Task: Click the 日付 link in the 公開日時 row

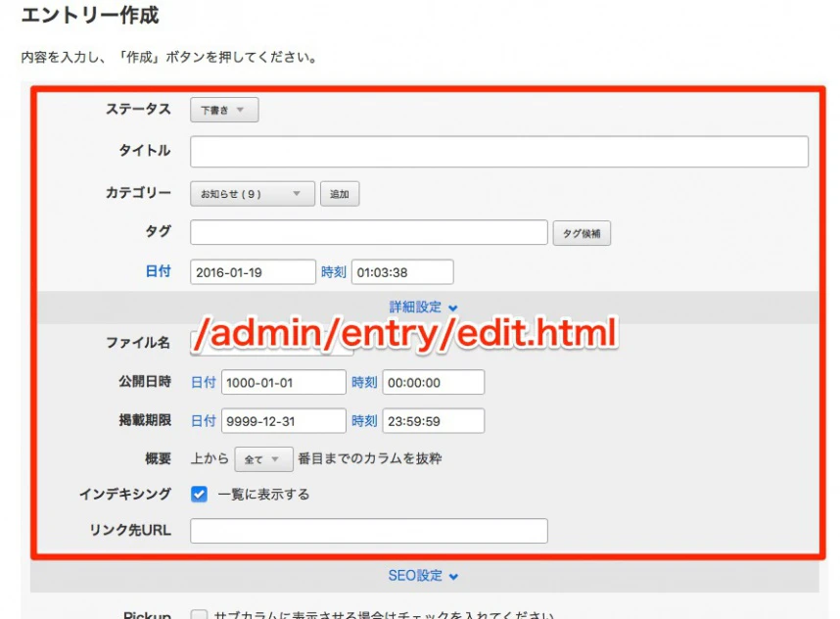Action: 204,382
